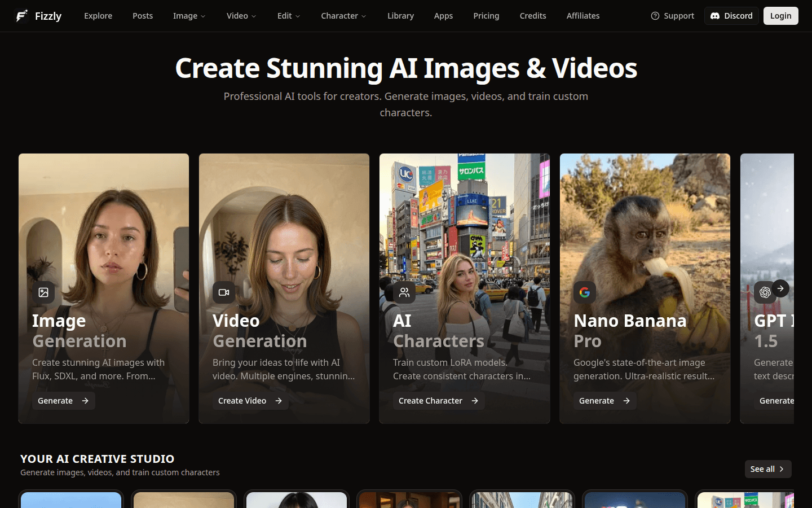Click the Google G icon on Nano Banana Pro
Screen dimensions: 812x508
point(585,292)
